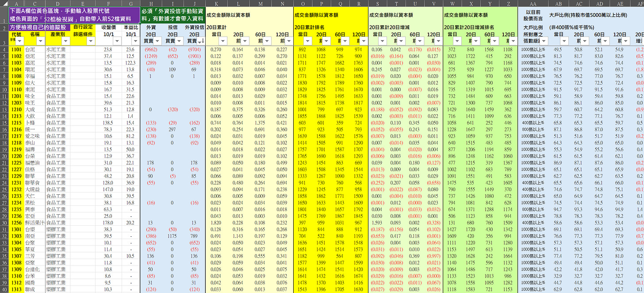The height and width of the screenshot is (293, 644).
Task: Click the green 外資投信手動貼資料 notice cell
Action: pos(172,15)
